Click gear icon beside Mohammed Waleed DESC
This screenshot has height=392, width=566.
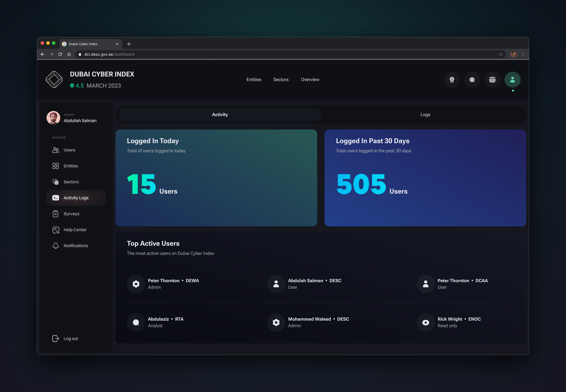tap(276, 322)
